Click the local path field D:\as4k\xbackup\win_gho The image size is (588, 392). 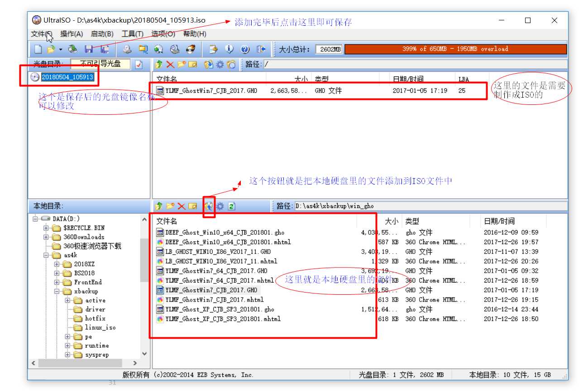coord(430,206)
